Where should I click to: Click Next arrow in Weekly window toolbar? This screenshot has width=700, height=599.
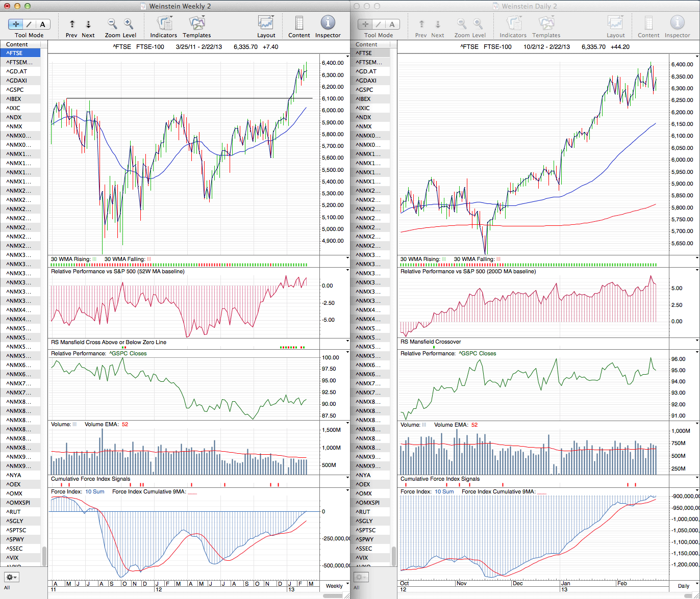coord(88,24)
